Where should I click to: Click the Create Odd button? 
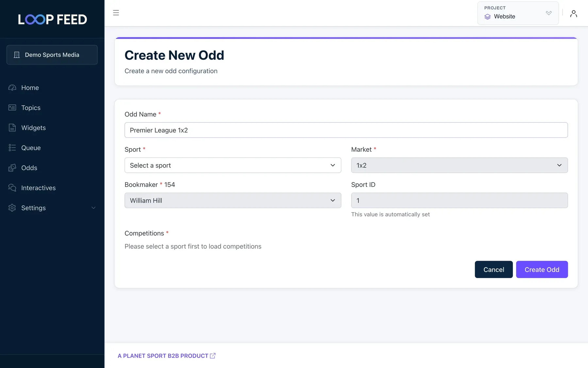[542, 270]
